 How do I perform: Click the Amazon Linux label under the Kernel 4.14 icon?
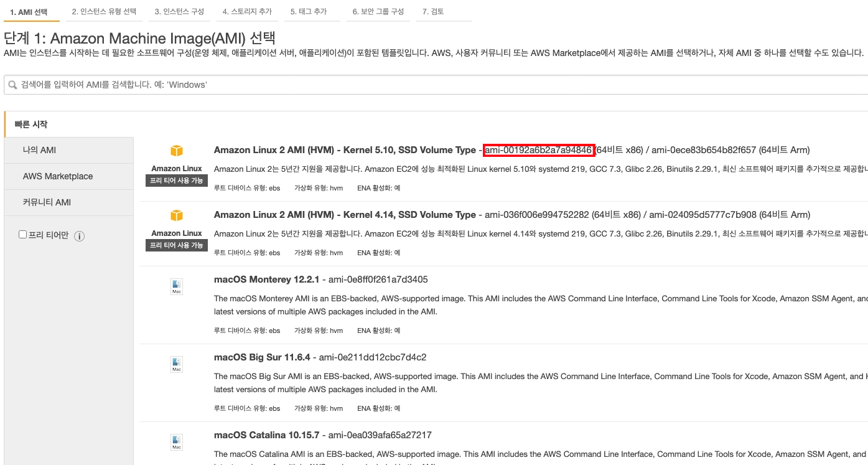coord(177,233)
